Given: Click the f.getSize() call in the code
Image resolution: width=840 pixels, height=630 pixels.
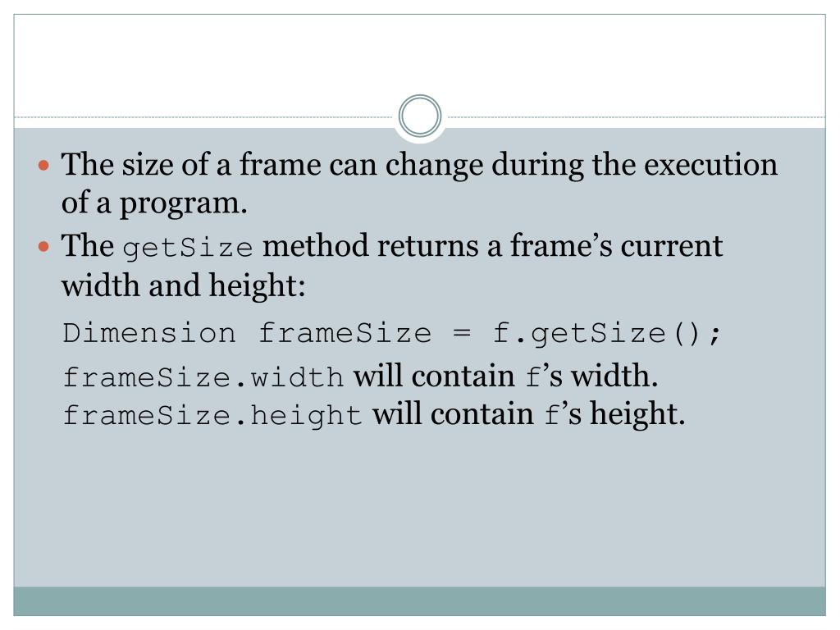Looking at the screenshot, I should 606,334.
